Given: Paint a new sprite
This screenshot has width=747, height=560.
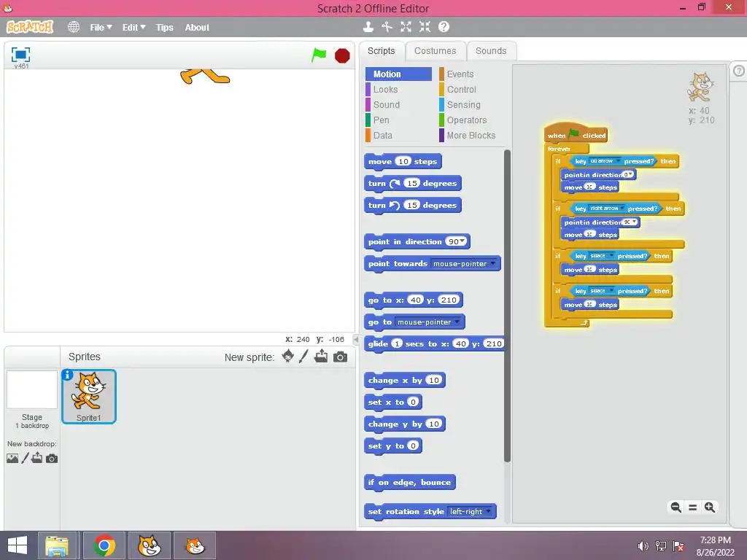Looking at the screenshot, I should point(303,356).
